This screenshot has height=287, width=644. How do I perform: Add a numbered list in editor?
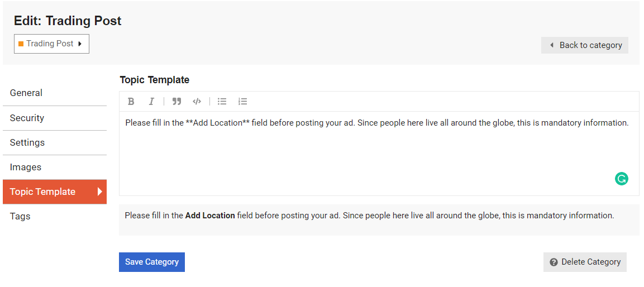click(242, 102)
